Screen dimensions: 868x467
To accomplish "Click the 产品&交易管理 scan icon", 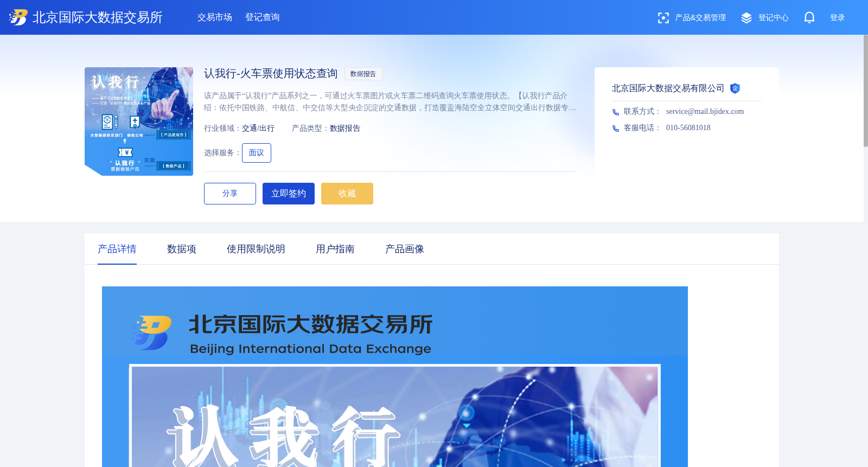I will click(663, 18).
